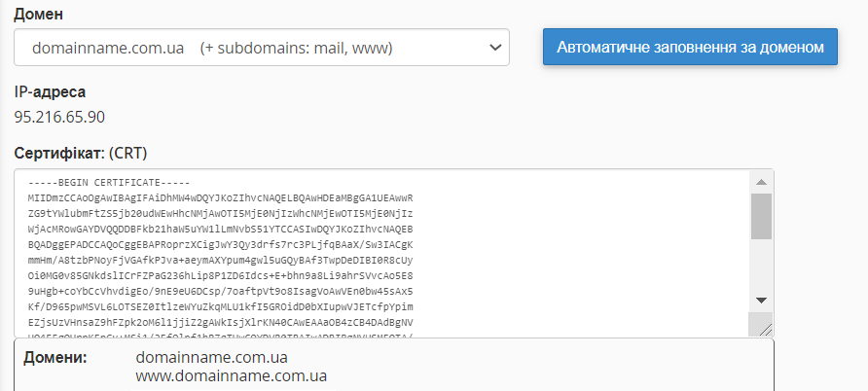Click www.domainname.com.ua in the Домени list
This screenshot has width=868, height=391.
click(231, 375)
